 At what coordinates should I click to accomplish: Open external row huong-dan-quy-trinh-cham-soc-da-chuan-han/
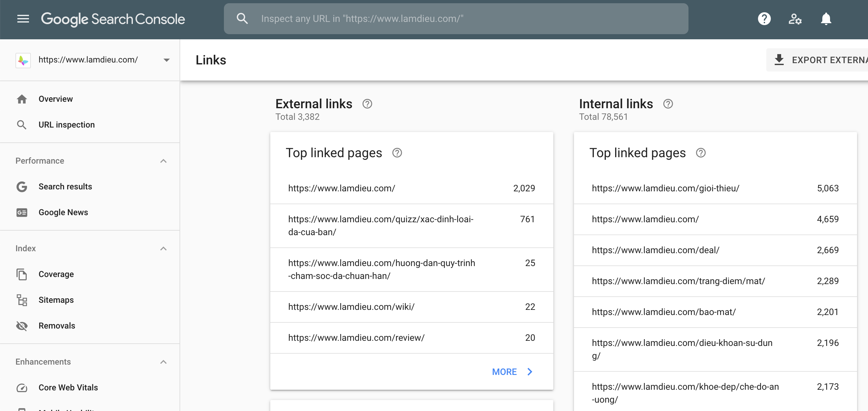(x=412, y=270)
